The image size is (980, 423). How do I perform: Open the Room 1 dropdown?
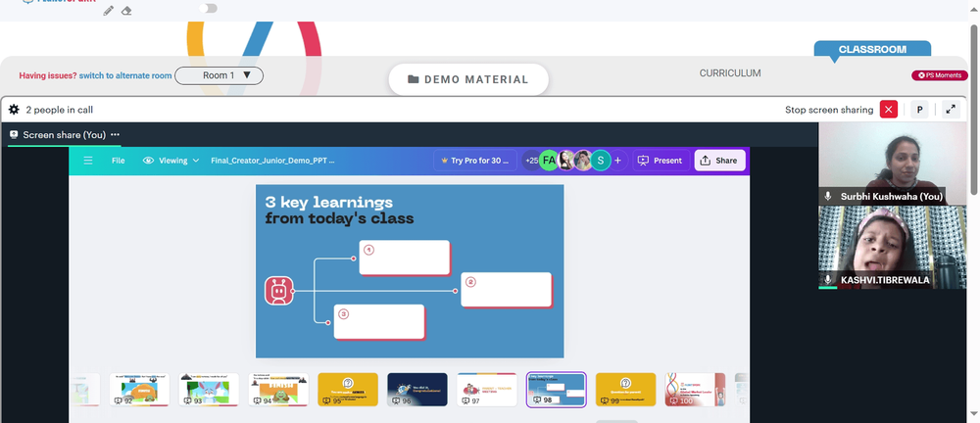[x=219, y=75]
